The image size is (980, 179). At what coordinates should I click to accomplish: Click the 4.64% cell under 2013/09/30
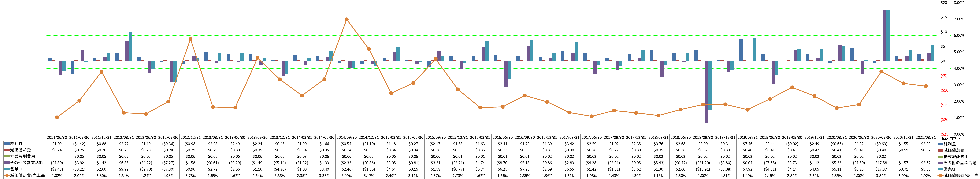257,175
